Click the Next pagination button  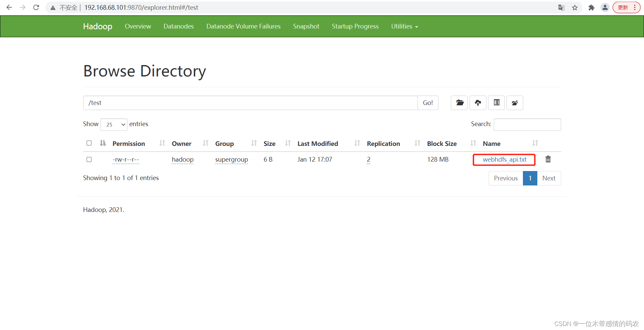[x=549, y=178]
